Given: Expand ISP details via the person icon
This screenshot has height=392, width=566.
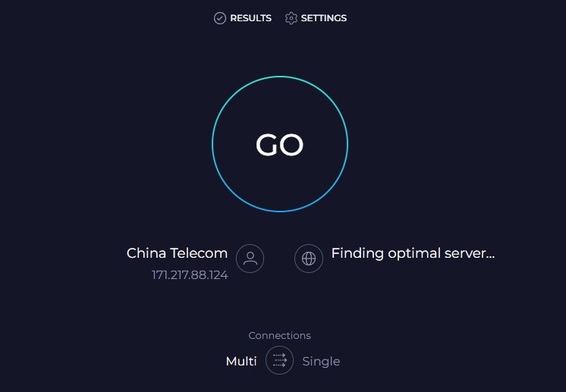Looking at the screenshot, I should tap(250, 259).
